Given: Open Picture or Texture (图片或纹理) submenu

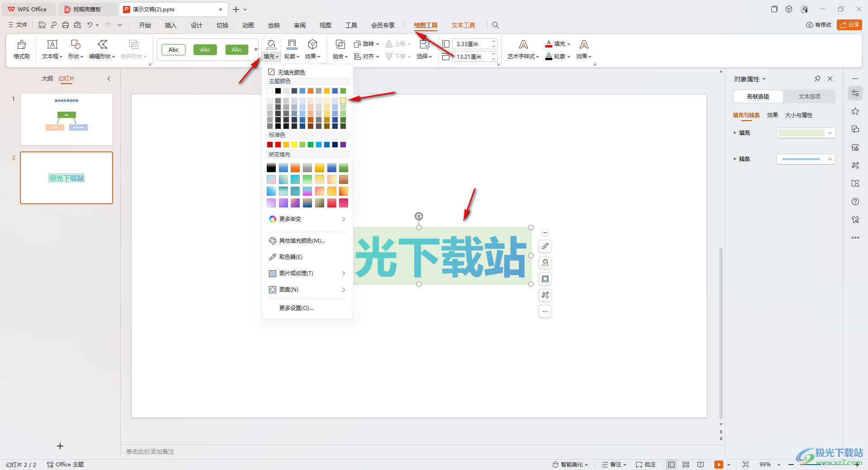Looking at the screenshot, I should pyautogui.click(x=307, y=273).
